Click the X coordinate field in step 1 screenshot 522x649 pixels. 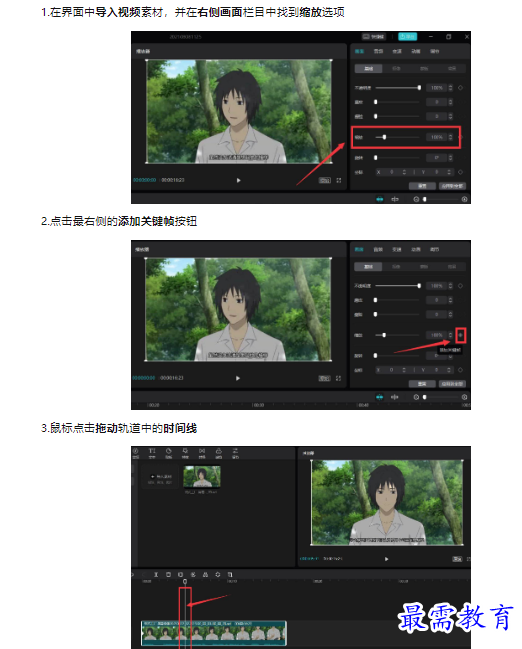391,172
